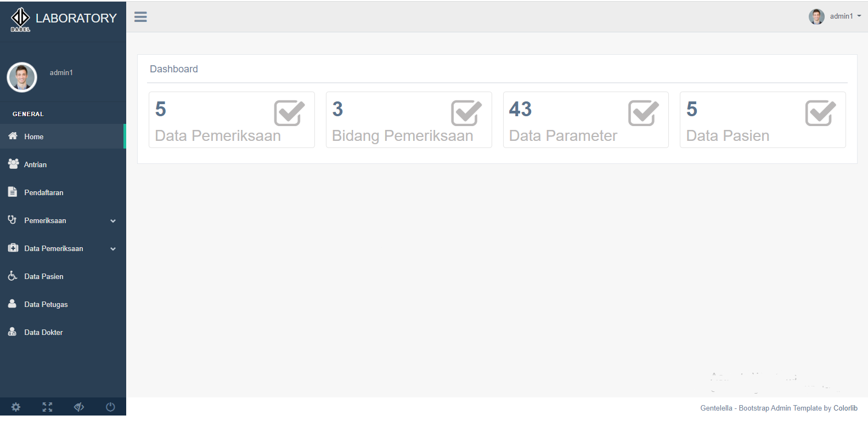Select the Pendaftaran menu icon
This screenshot has height=421, width=868.
(x=12, y=192)
